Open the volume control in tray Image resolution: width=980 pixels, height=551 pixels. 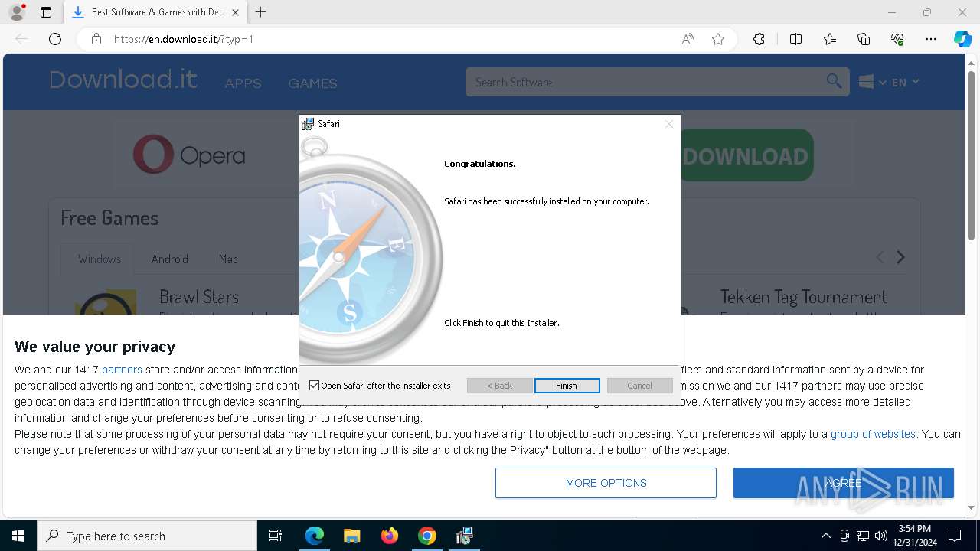click(x=880, y=536)
